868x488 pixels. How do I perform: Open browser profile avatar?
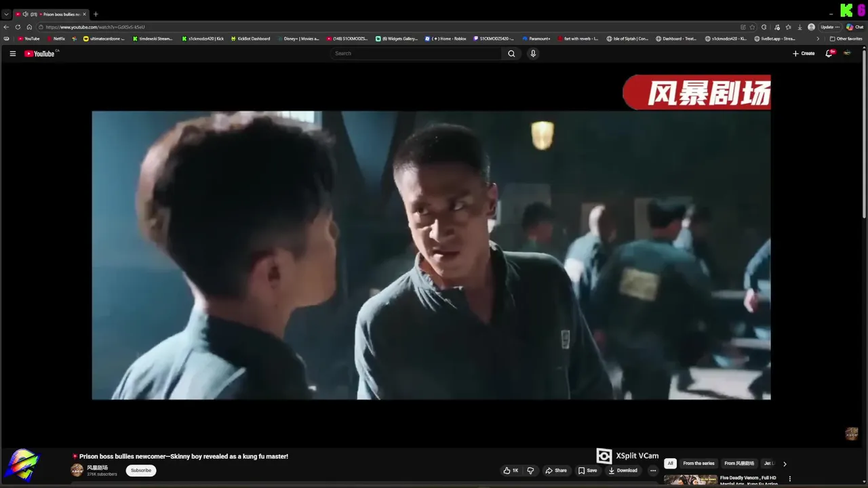pyautogui.click(x=812, y=27)
